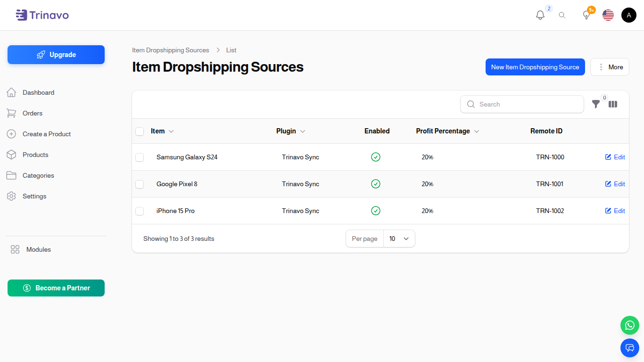Screen dimensions: 644x362
Task: Click the Trinavo logo
Action: tap(42, 15)
